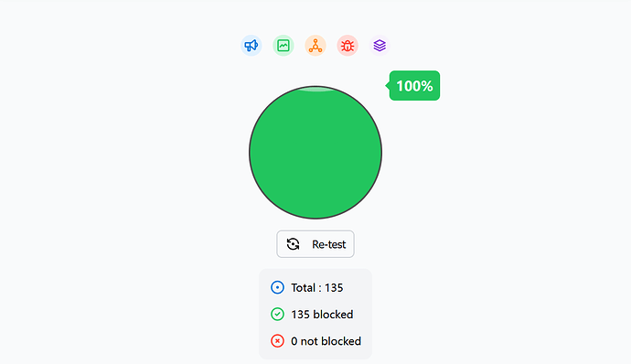Click the red bug icon
631x364 pixels.
pos(348,46)
